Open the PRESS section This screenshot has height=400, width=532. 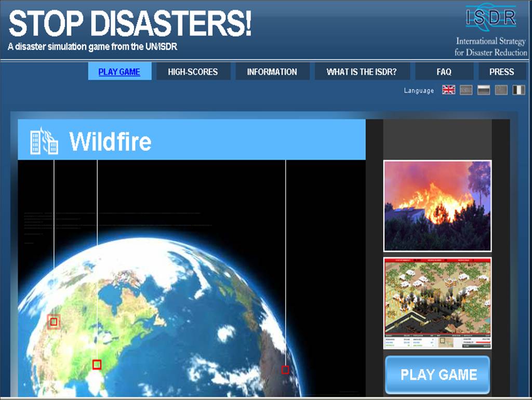(x=501, y=72)
